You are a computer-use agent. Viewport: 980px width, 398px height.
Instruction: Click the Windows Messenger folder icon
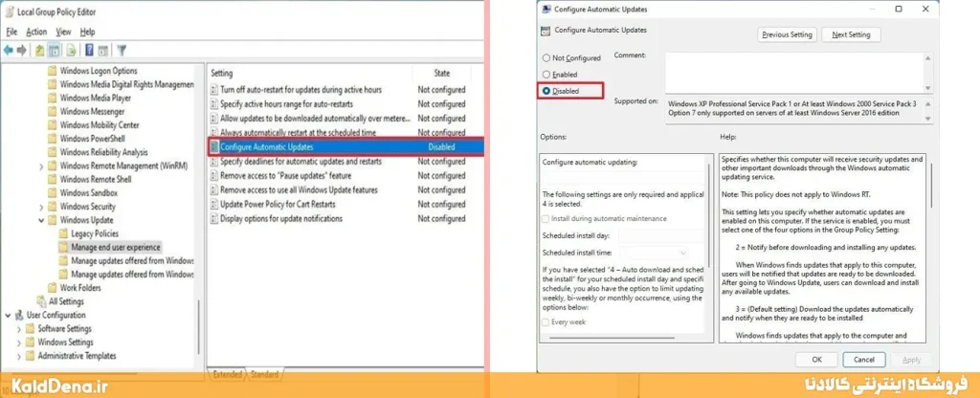[53, 111]
